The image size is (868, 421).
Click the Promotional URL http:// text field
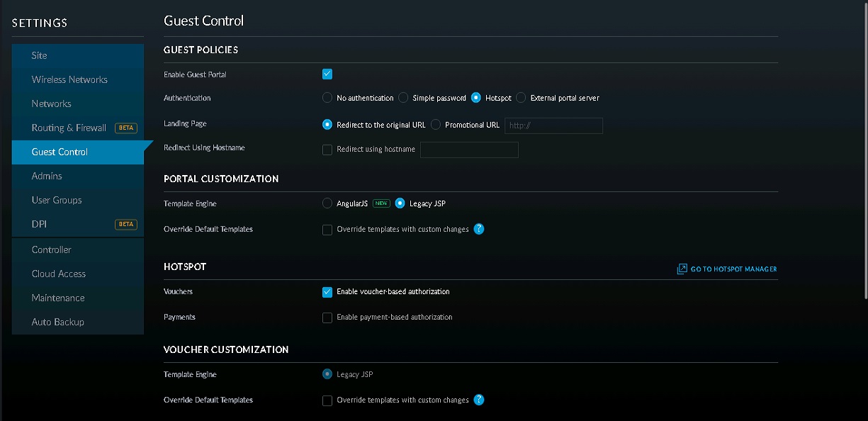[553, 125]
